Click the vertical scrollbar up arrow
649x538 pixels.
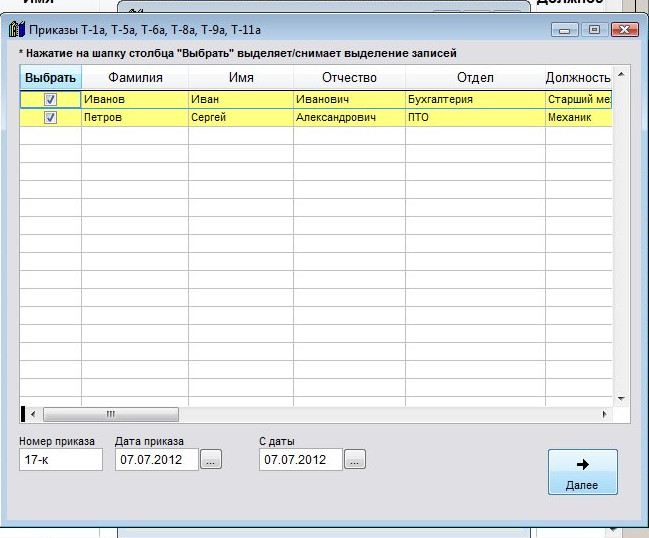[621, 74]
